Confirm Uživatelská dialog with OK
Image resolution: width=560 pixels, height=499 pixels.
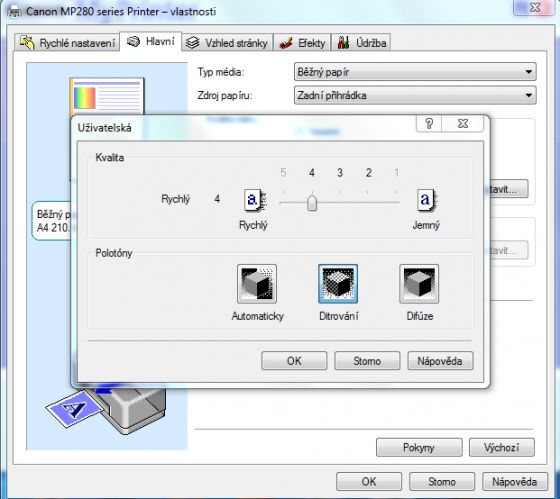294,361
